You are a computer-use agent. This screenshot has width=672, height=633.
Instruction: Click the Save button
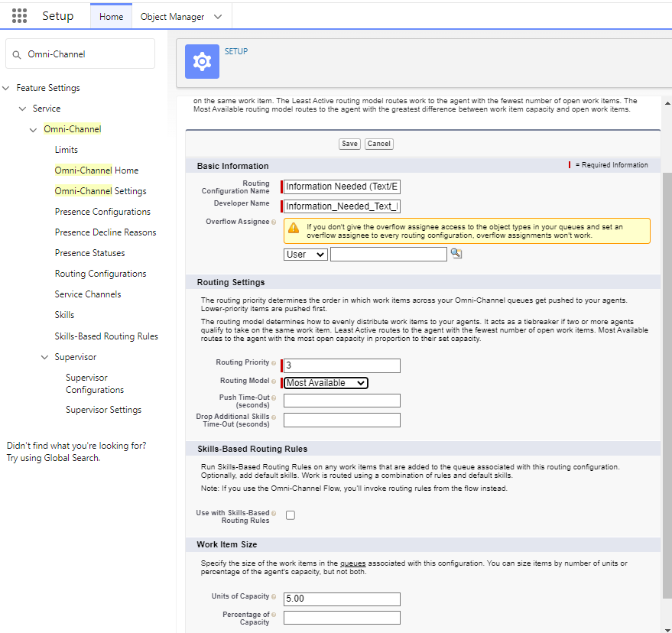click(x=349, y=144)
